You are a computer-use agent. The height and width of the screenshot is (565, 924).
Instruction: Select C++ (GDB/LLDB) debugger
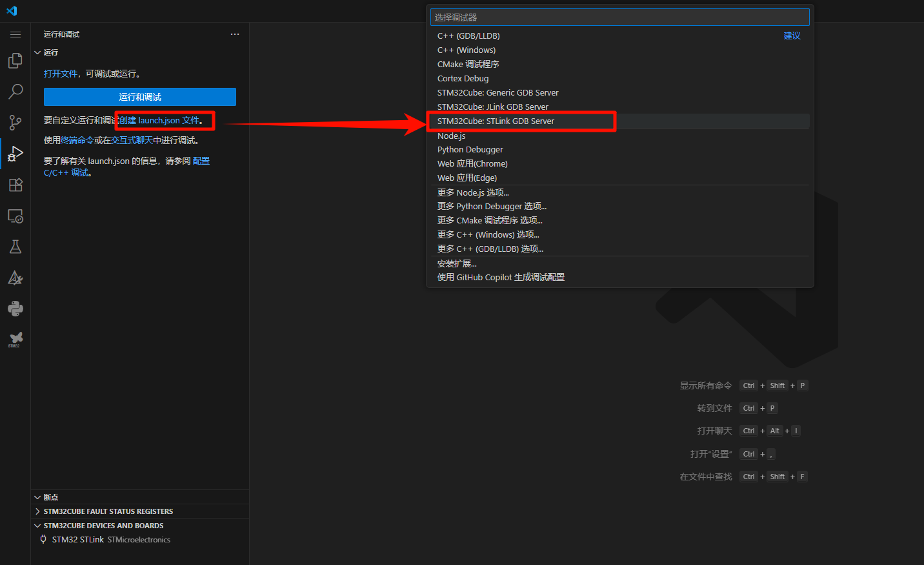(x=620, y=36)
